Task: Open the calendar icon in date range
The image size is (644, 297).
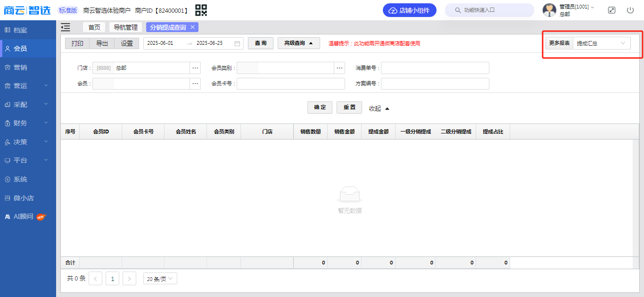Action: coord(237,43)
